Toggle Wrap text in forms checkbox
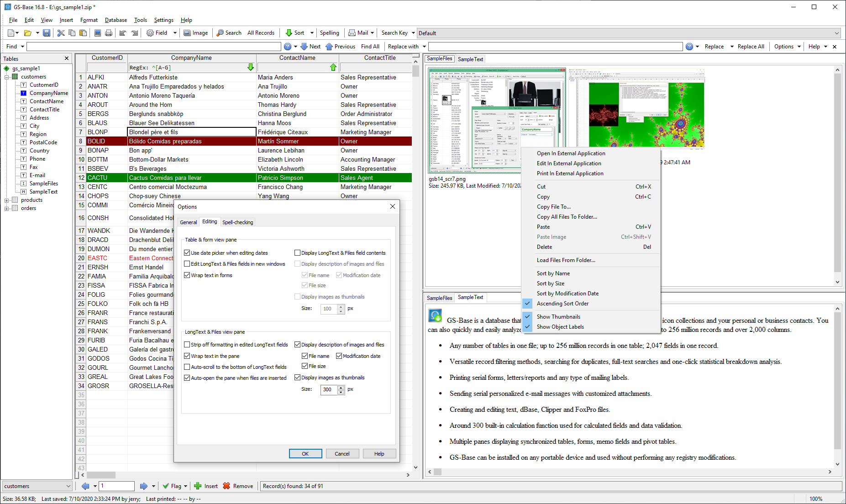846x504 pixels. point(187,275)
